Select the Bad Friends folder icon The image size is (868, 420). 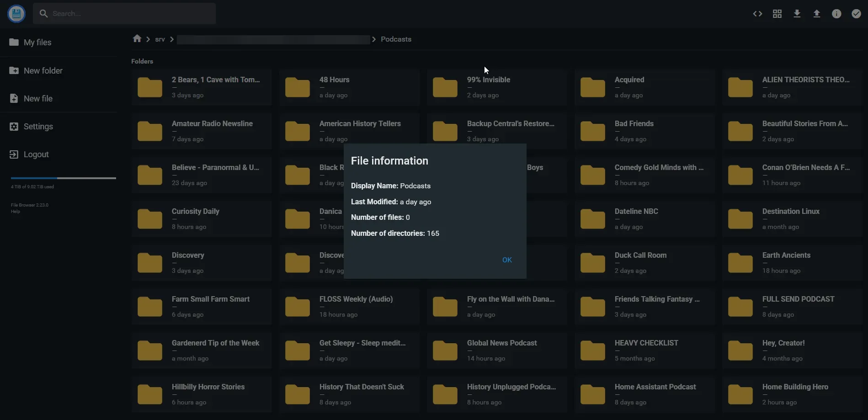tap(593, 131)
